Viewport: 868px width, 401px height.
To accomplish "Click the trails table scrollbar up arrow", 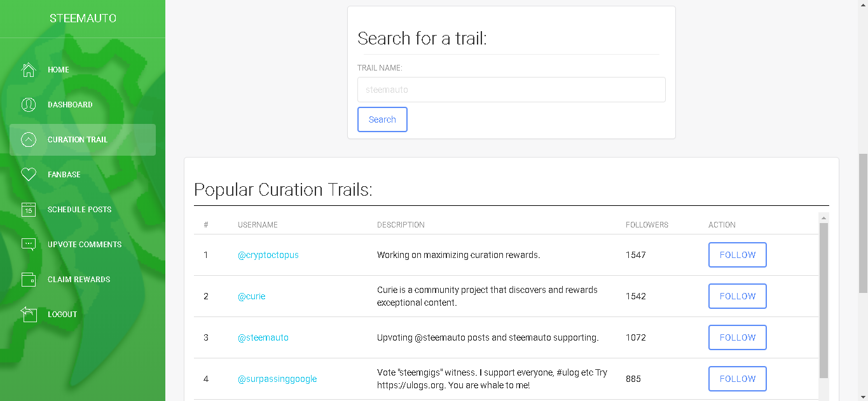I will point(823,218).
